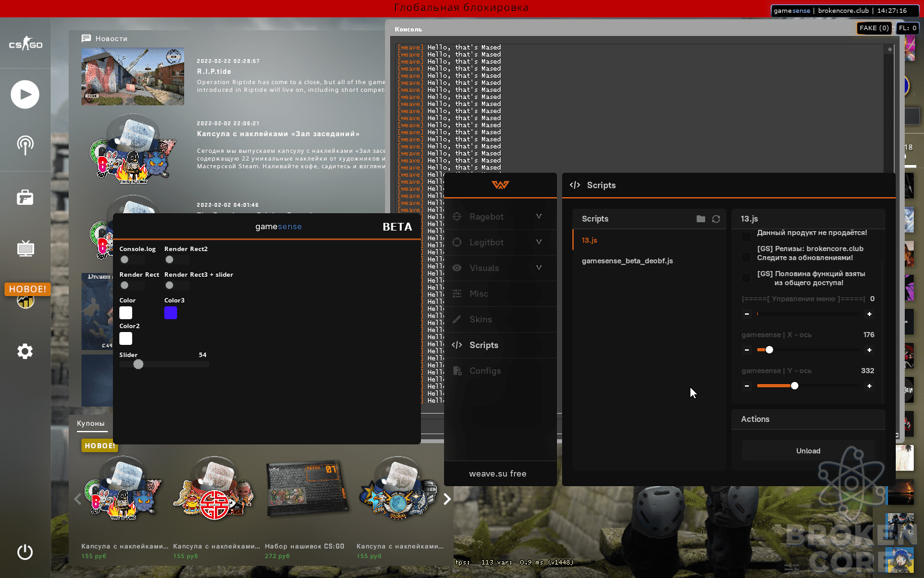This screenshot has height=578, width=924.
Task: Select the Scripts tab in menu
Action: pyautogui.click(x=501, y=346)
